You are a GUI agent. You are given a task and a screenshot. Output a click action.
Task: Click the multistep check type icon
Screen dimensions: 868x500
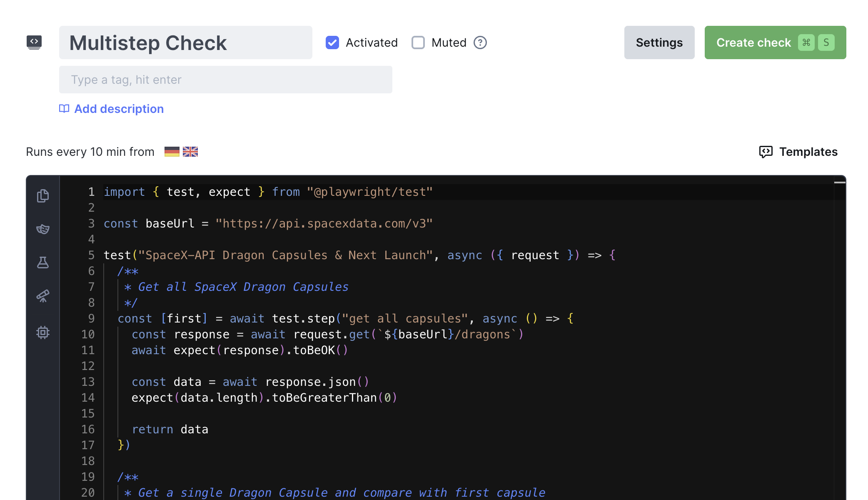pyautogui.click(x=34, y=42)
